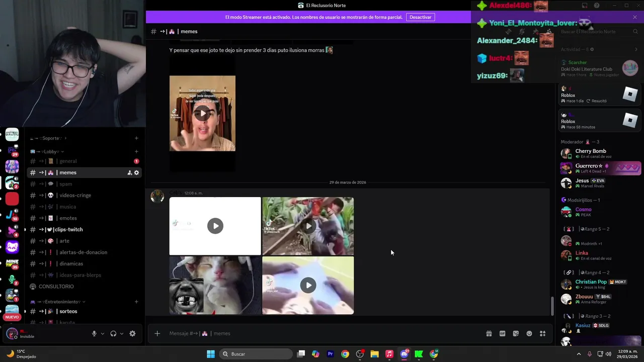The image size is (644, 362).
Task: Add a channel to Entretenimiento category
Action: pyautogui.click(x=136, y=302)
